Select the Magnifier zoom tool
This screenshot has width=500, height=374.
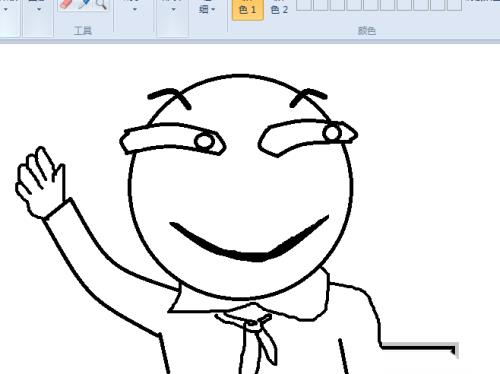101,4
